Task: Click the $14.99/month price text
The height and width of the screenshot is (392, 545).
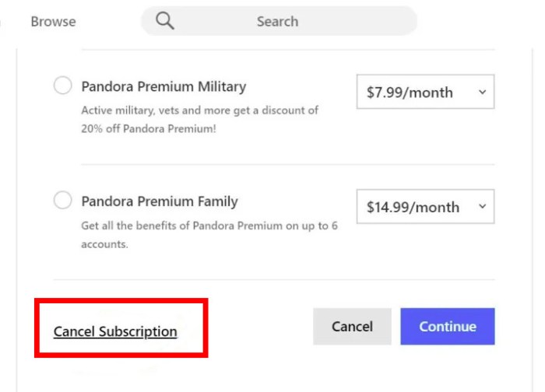Action: point(413,207)
